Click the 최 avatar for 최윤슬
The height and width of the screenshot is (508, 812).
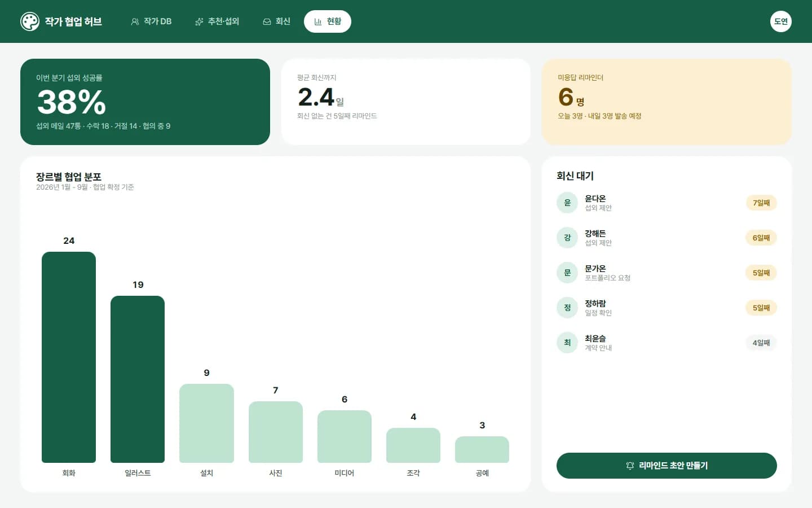pyautogui.click(x=567, y=343)
